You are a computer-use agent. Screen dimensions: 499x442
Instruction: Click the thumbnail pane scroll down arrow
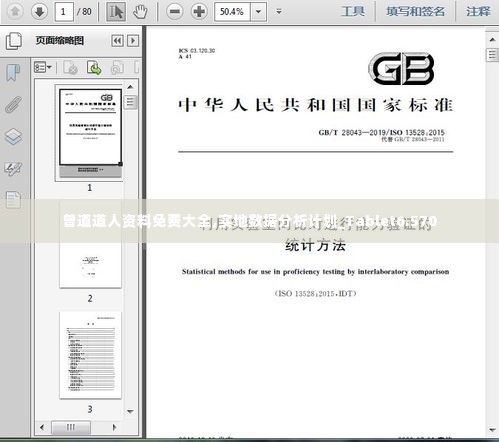click(130, 412)
